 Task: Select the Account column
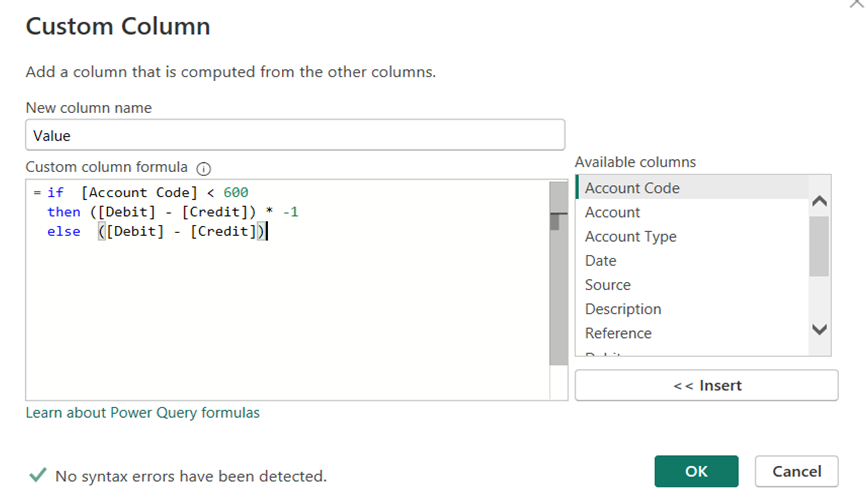pos(612,212)
